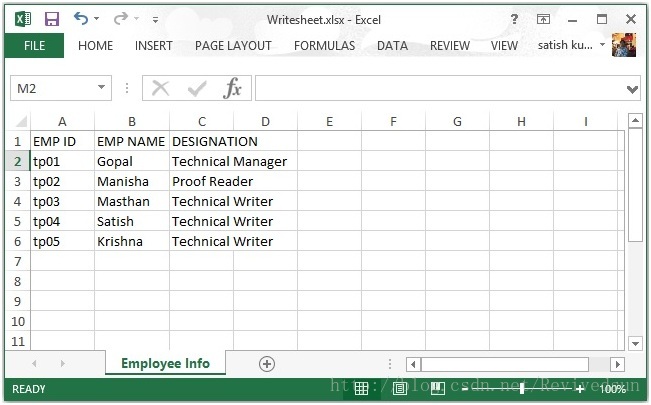Click the cell with Manisha

coord(132,181)
